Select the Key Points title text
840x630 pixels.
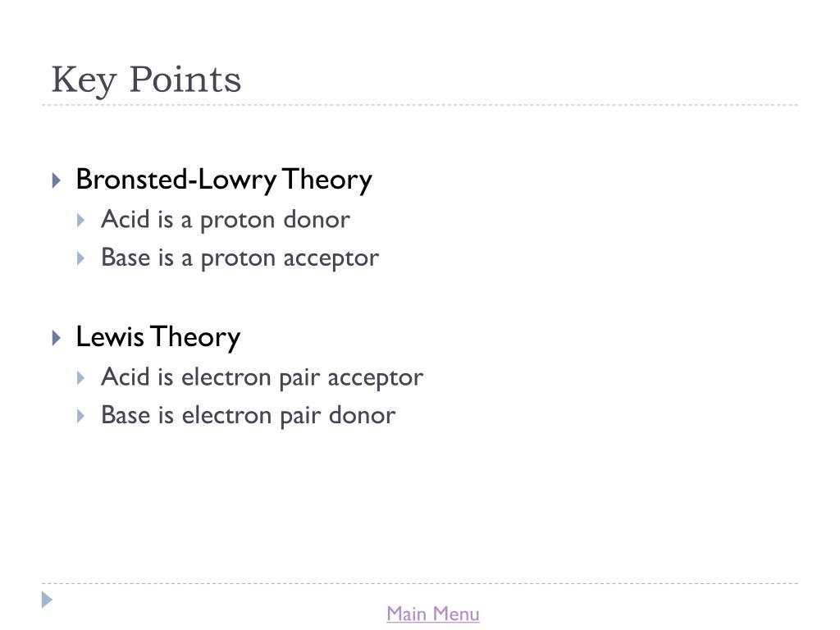pyautogui.click(x=146, y=80)
